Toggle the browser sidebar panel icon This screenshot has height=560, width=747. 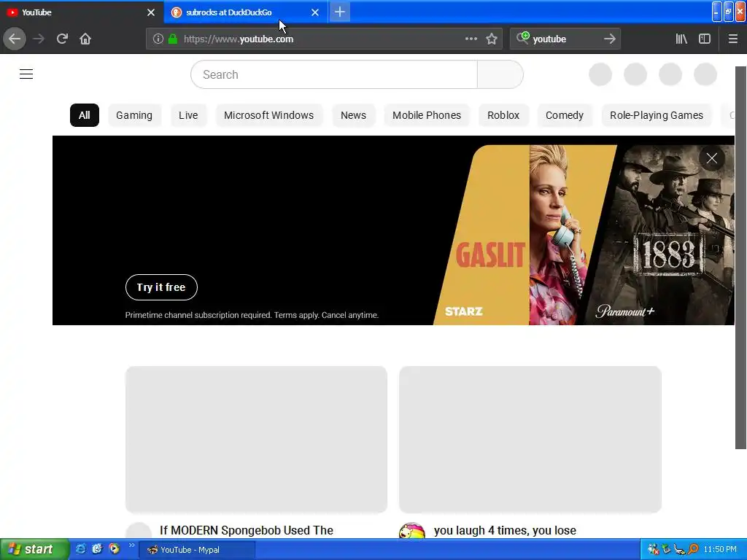pyautogui.click(x=705, y=39)
